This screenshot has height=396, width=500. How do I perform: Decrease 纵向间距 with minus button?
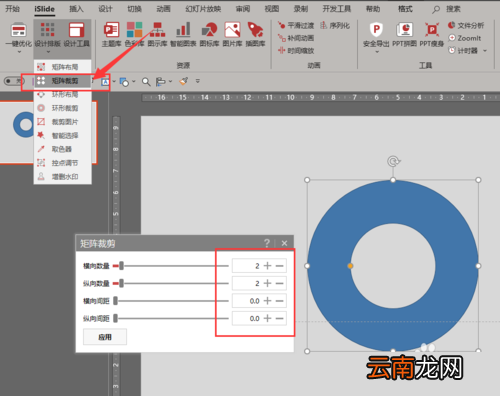[280, 318]
